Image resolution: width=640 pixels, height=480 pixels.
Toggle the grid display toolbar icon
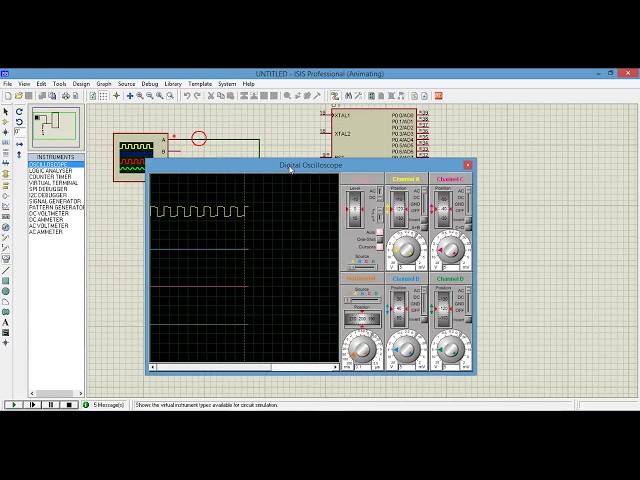(103, 96)
